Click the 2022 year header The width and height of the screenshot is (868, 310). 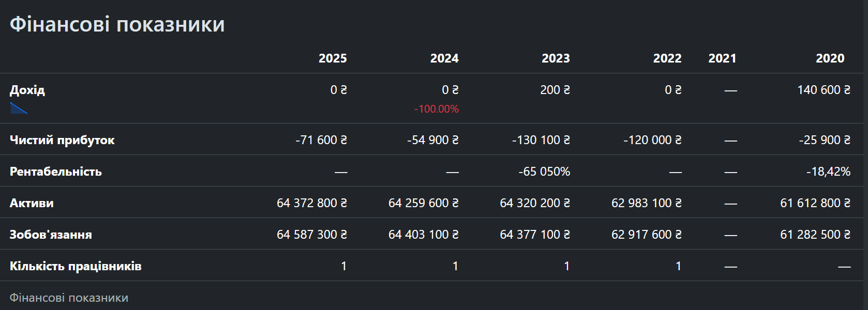(x=667, y=58)
